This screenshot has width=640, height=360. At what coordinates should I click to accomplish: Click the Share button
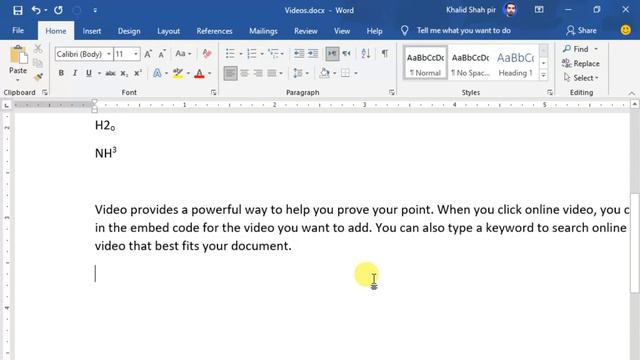coord(581,30)
